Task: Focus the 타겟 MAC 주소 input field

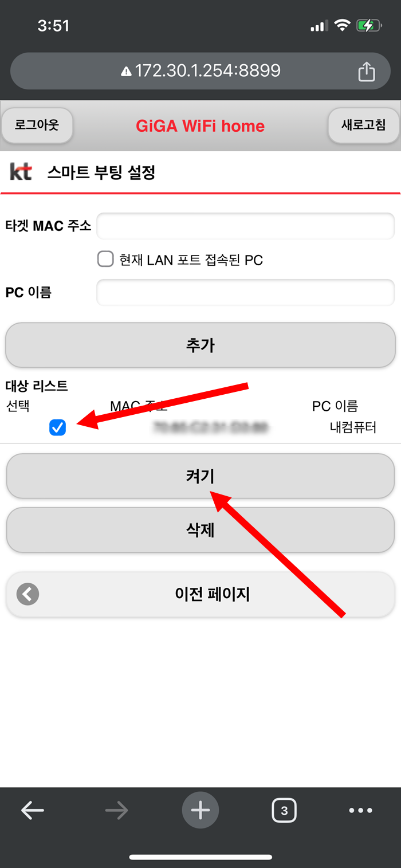Action: (x=246, y=226)
